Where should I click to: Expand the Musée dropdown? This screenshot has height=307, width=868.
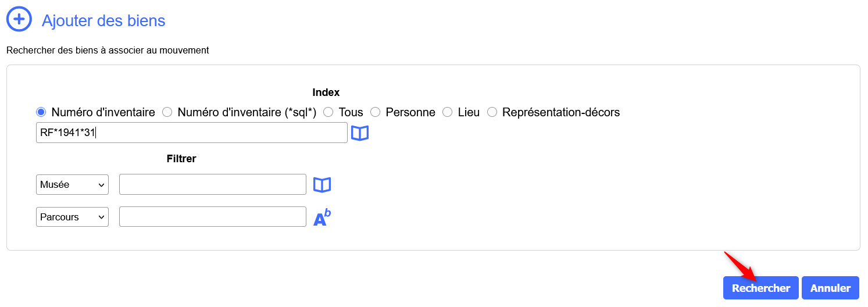tap(72, 185)
